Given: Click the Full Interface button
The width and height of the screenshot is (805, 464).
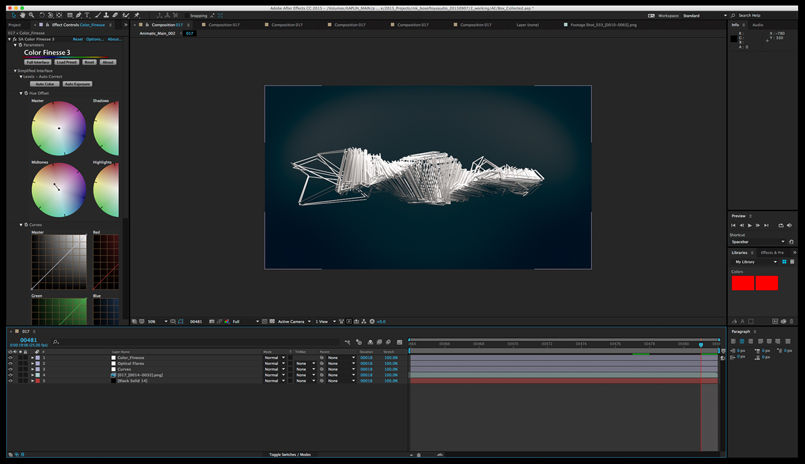Looking at the screenshot, I should (37, 62).
